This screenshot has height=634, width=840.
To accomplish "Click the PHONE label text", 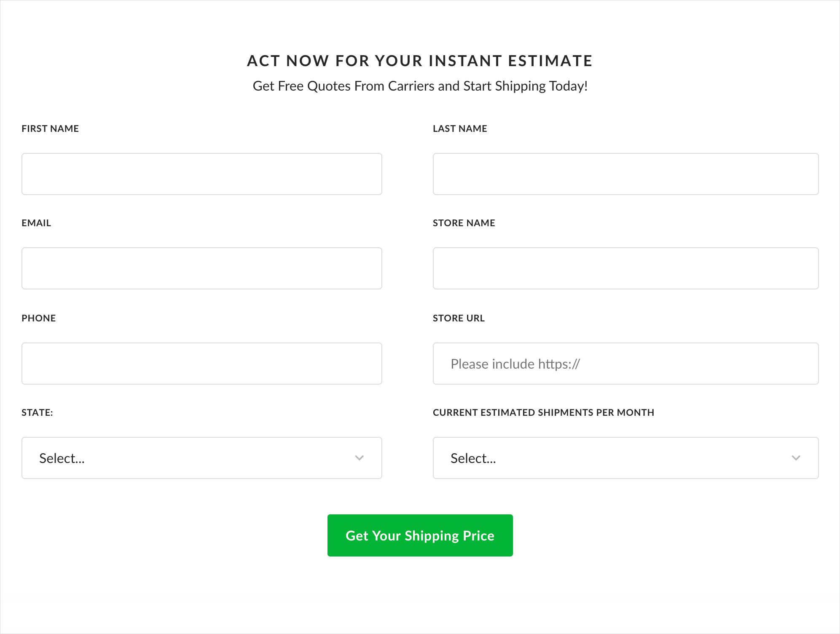I will click(x=39, y=318).
